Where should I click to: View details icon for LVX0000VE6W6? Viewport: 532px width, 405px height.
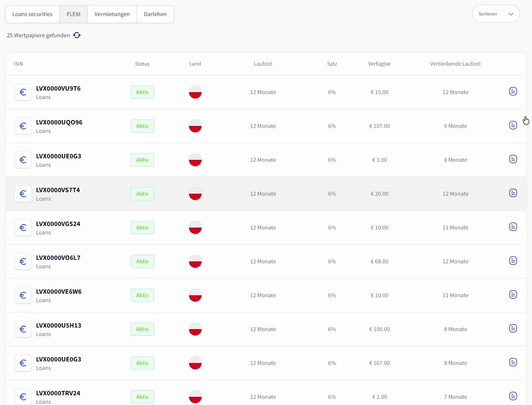[x=513, y=294]
